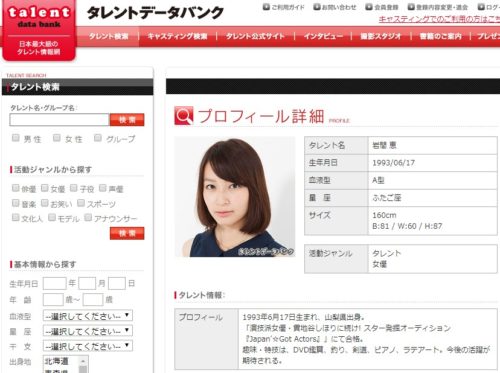Open the 干支 dropdown

pyautogui.click(x=88, y=346)
